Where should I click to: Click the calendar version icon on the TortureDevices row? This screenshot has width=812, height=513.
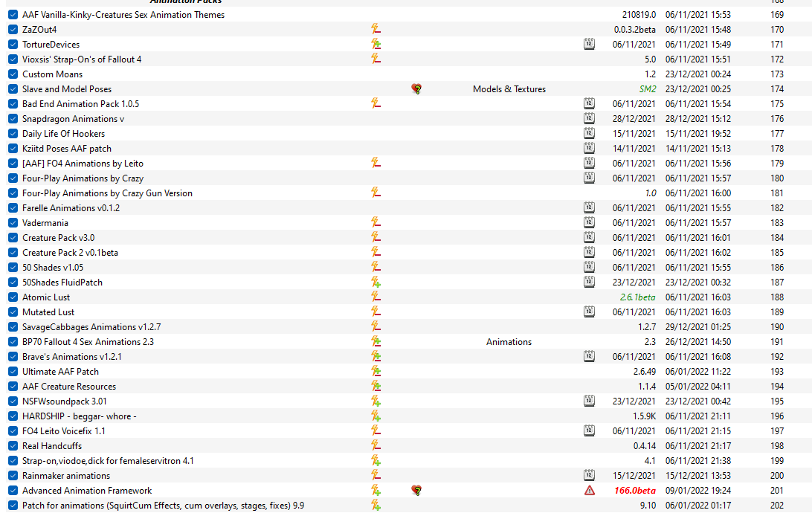[x=590, y=44]
